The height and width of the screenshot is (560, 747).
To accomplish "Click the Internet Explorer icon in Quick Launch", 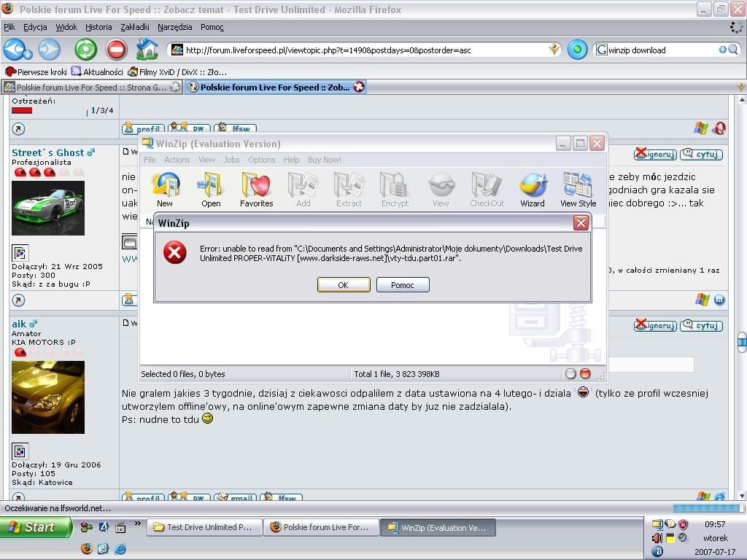I will tap(120, 549).
